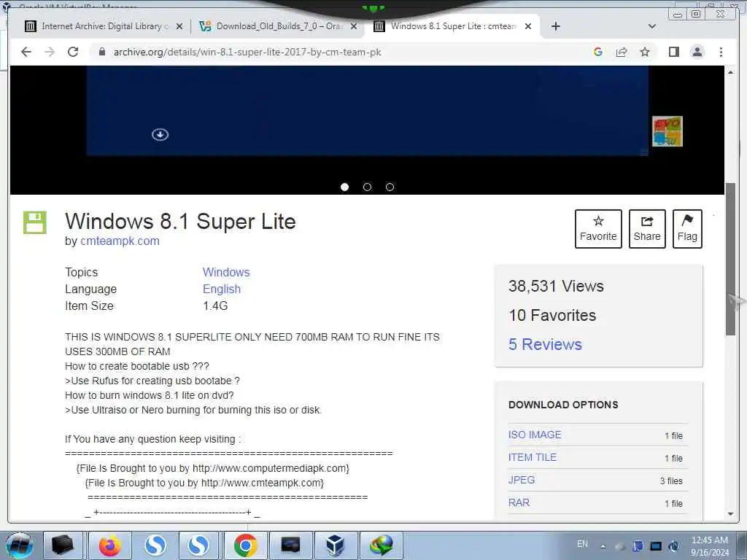Show hidden system tray icons
747x560 pixels.
(603, 546)
